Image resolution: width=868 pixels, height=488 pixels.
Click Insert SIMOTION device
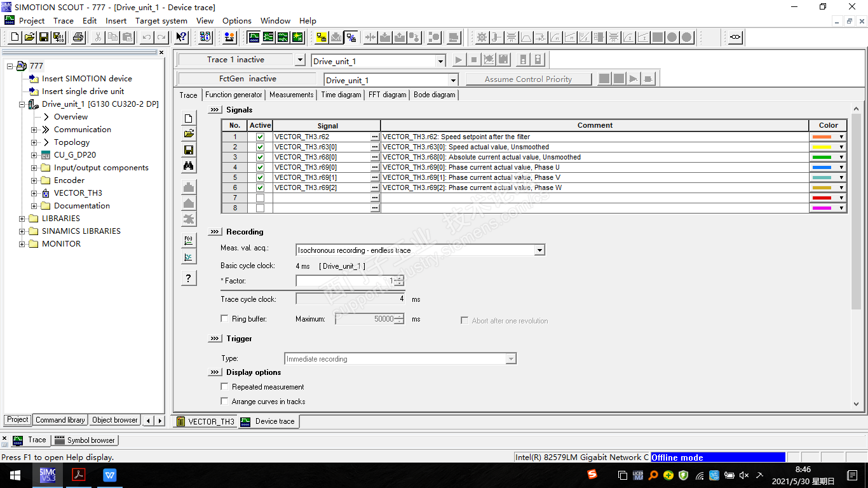pos(87,79)
